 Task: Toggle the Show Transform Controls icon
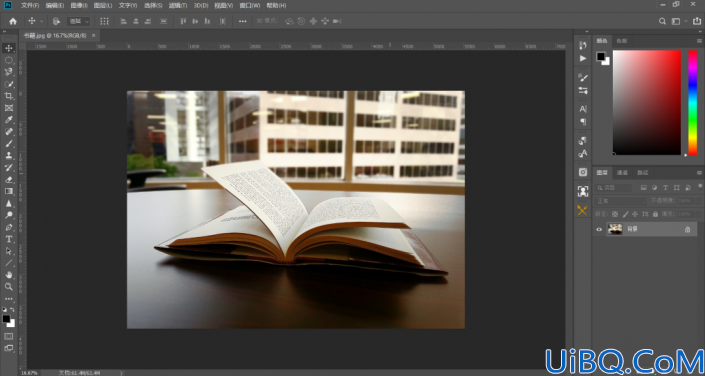(104, 21)
